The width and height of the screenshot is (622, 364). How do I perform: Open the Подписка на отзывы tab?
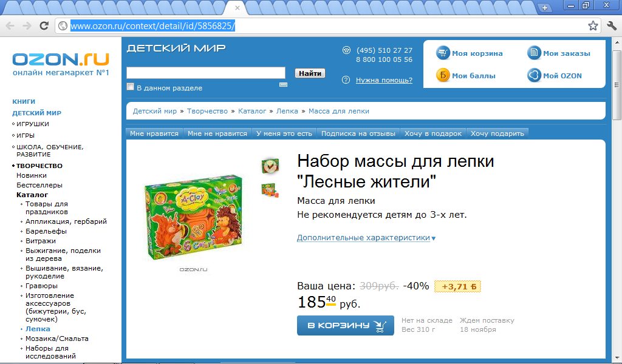358,133
